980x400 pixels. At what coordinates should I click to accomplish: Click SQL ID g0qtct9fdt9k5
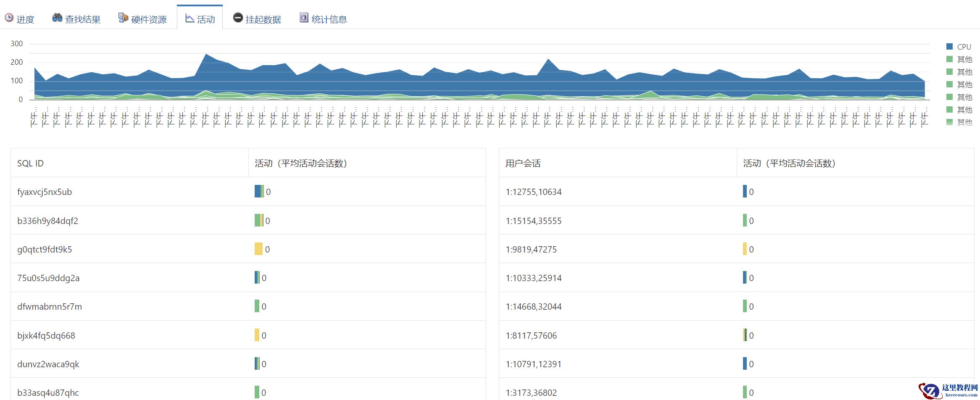(45, 250)
